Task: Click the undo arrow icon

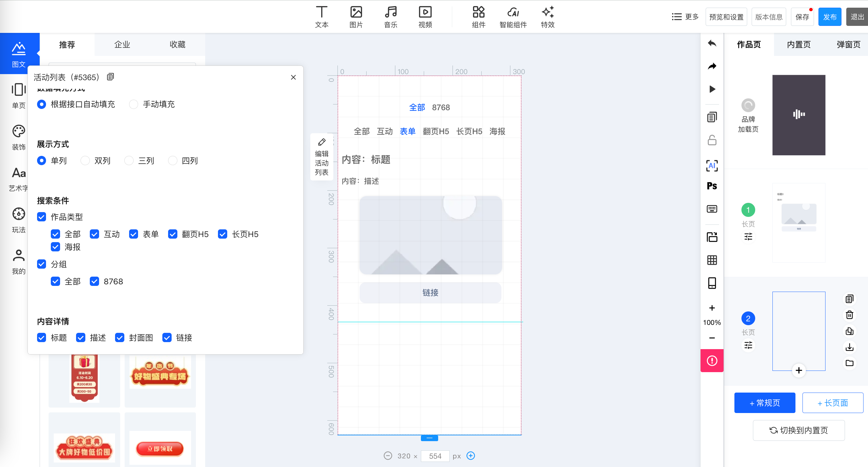Action: (712, 43)
